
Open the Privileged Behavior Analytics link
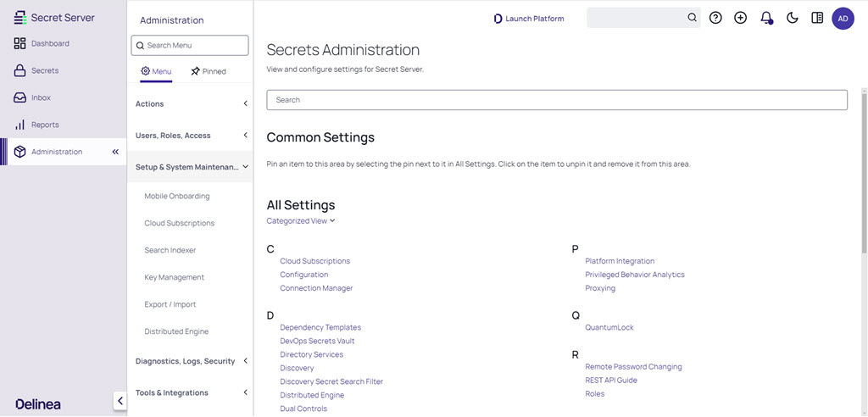pyautogui.click(x=634, y=275)
